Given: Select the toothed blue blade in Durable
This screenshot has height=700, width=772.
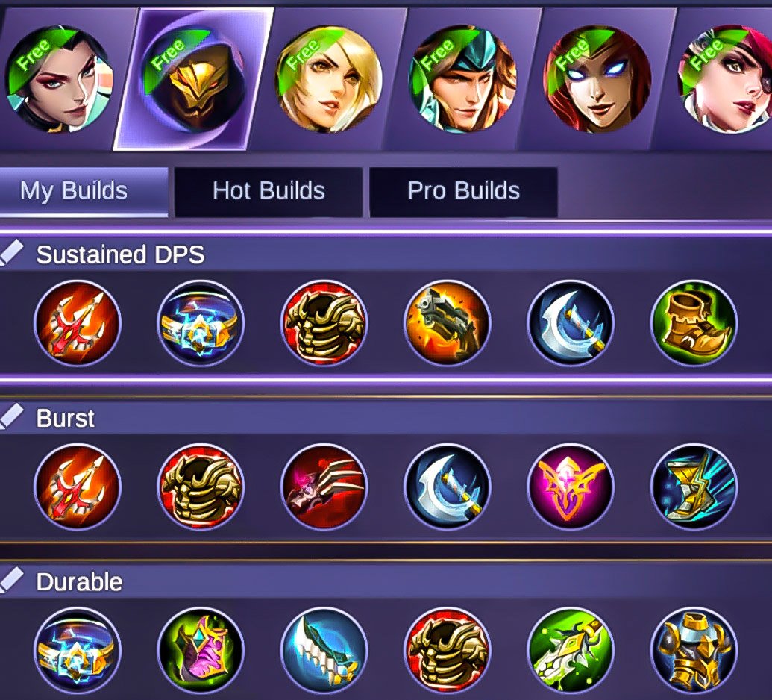Looking at the screenshot, I should click(x=324, y=650).
